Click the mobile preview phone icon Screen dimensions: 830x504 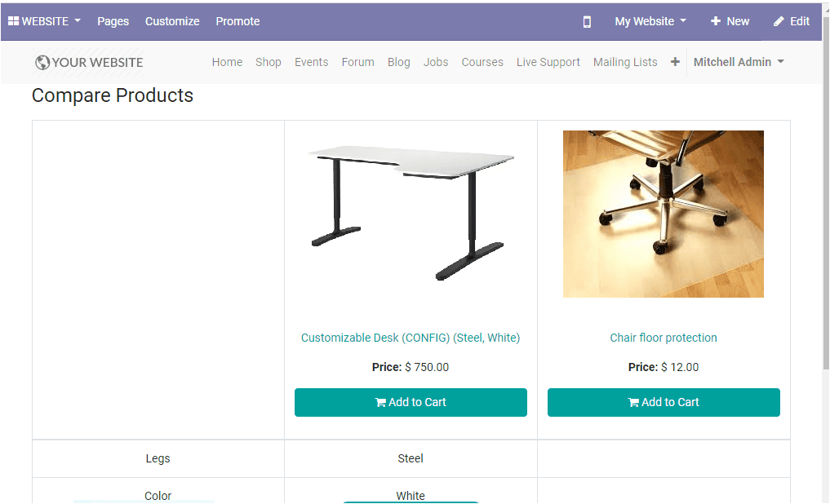coord(587,22)
